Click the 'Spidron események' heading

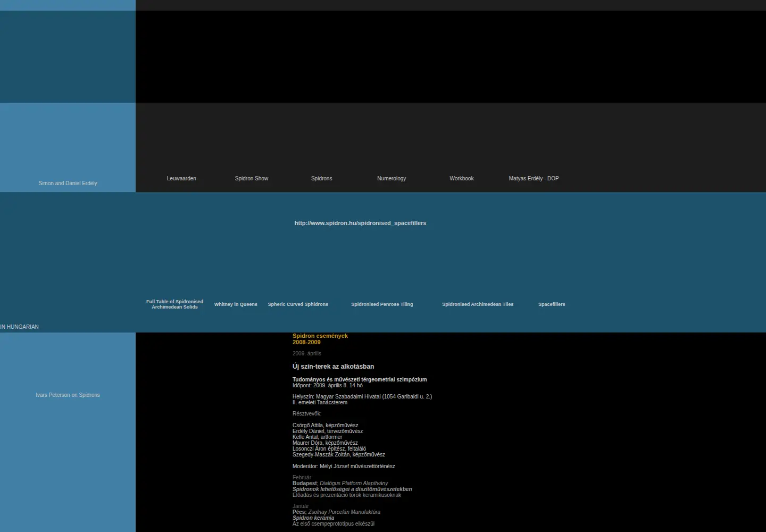point(320,336)
